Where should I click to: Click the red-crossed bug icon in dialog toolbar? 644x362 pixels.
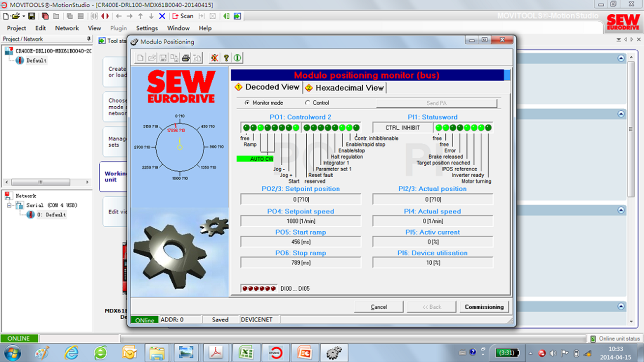coord(215,58)
